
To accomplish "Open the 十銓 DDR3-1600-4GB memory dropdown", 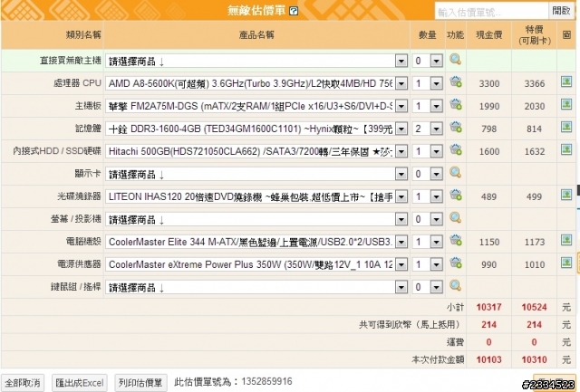I will 256,129.
